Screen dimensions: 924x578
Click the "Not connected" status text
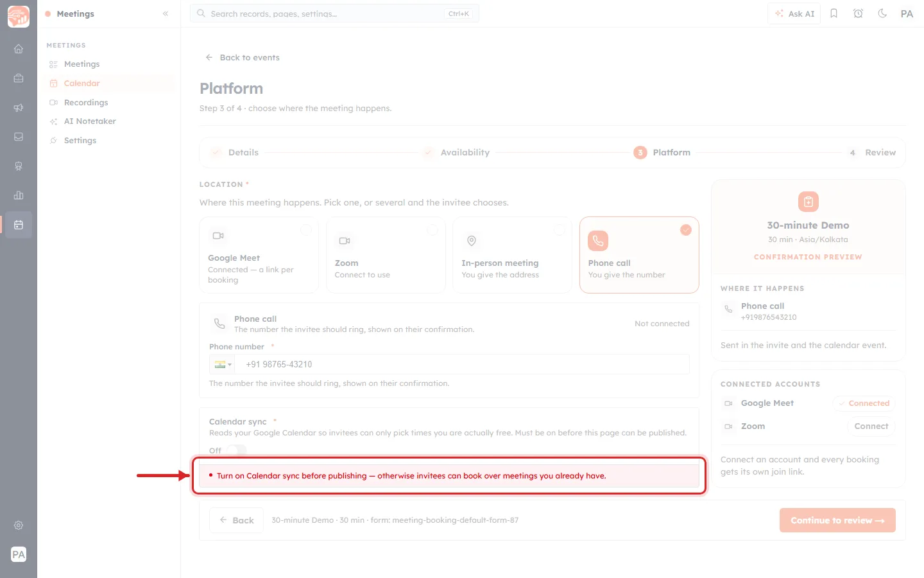click(x=662, y=324)
